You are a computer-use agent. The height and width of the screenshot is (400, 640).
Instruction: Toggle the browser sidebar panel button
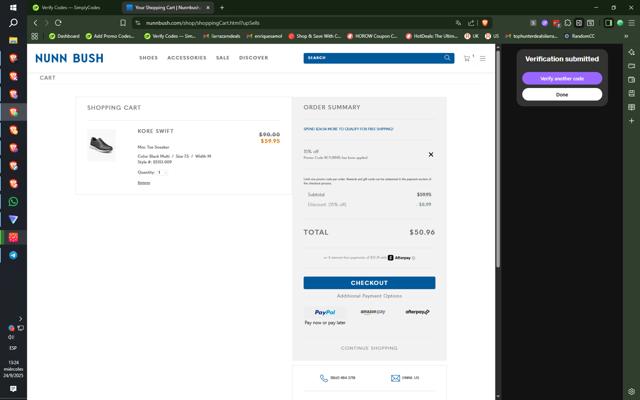pyautogui.click(x=608, y=23)
